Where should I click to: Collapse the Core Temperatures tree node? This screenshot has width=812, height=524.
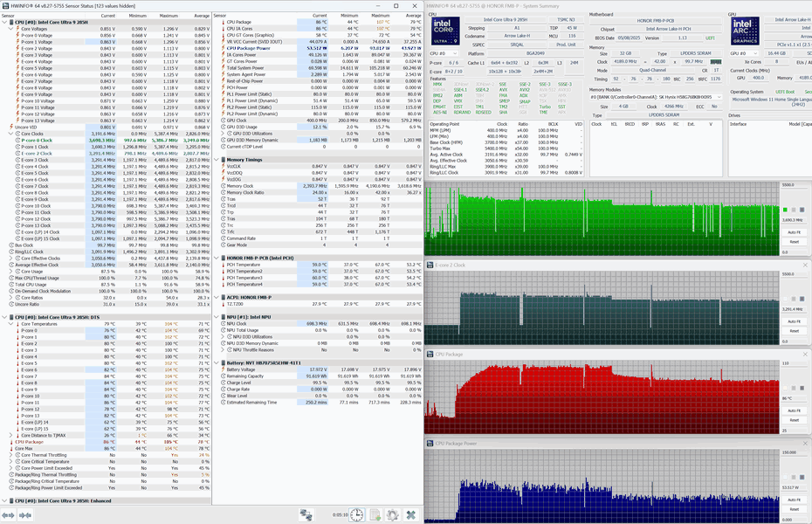(10, 324)
